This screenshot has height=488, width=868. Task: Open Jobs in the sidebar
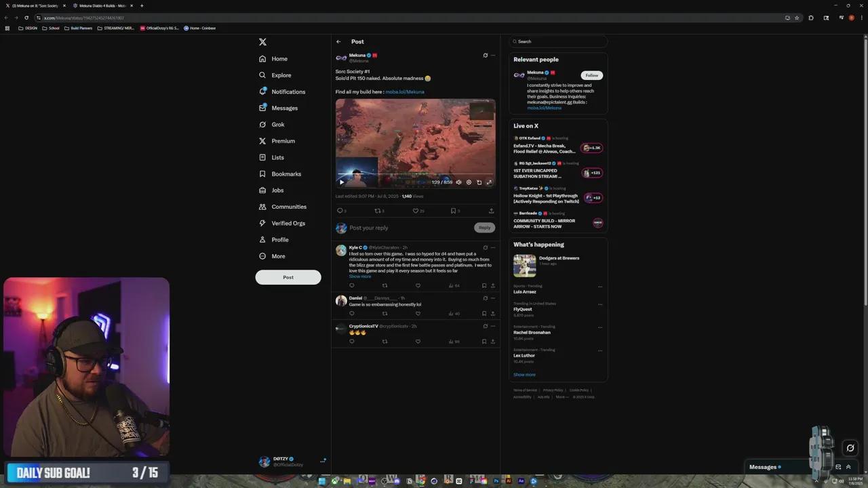[271, 190]
